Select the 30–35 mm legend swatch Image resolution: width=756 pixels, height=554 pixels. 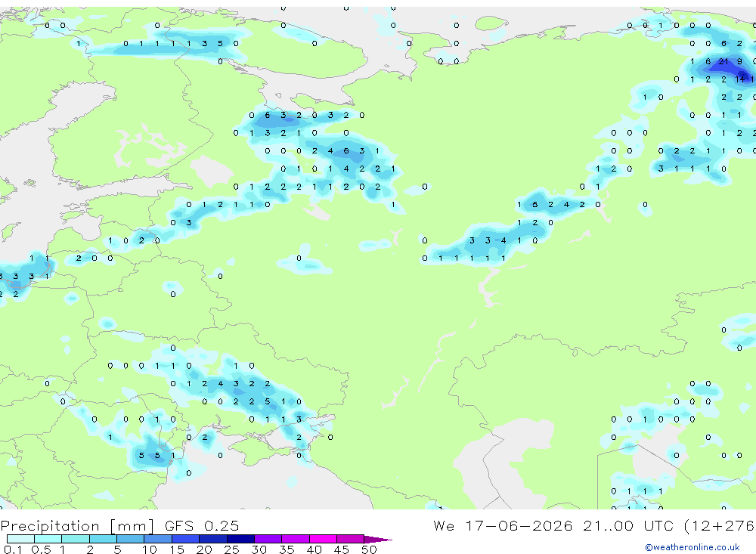coord(268,539)
